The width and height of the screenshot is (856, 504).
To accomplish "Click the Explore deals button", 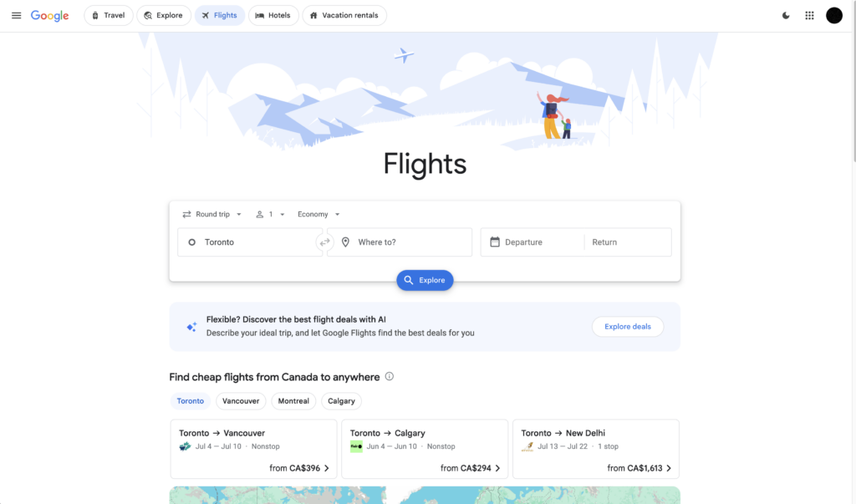I will point(628,327).
